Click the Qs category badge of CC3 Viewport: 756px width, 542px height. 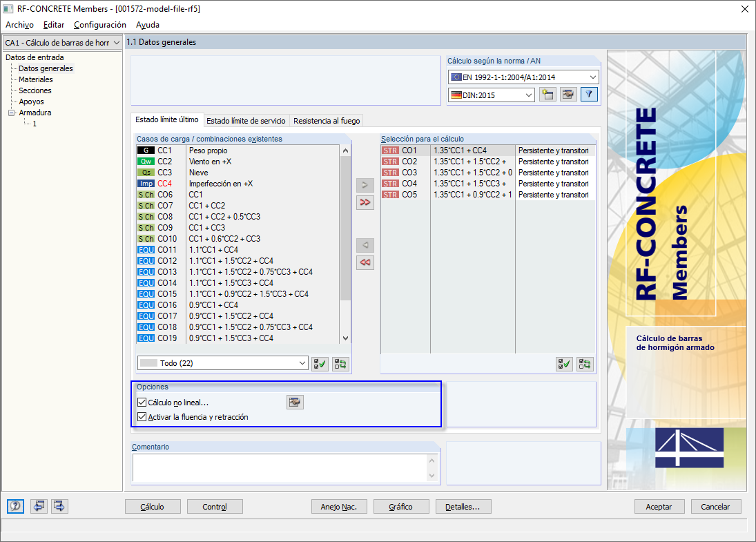click(146, 173)
